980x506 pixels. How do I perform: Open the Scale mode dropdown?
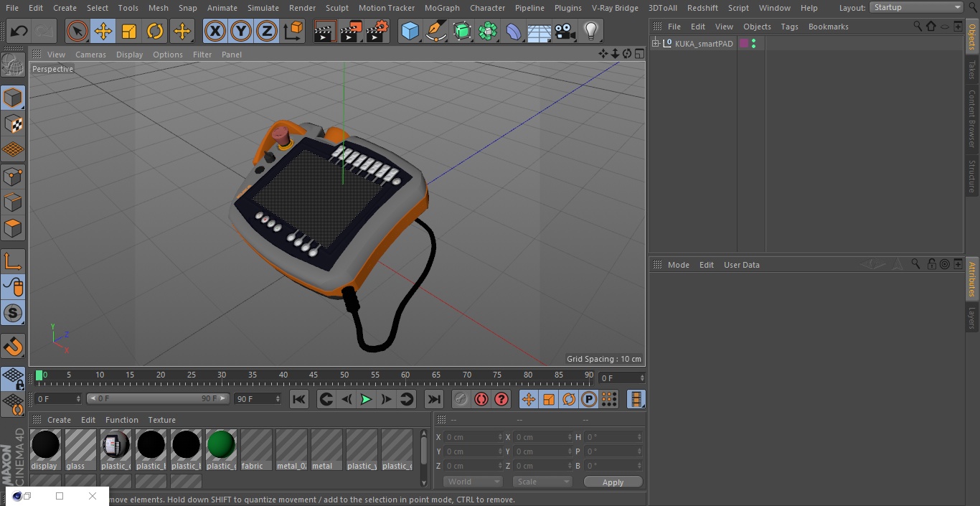[x=542, y=482]
